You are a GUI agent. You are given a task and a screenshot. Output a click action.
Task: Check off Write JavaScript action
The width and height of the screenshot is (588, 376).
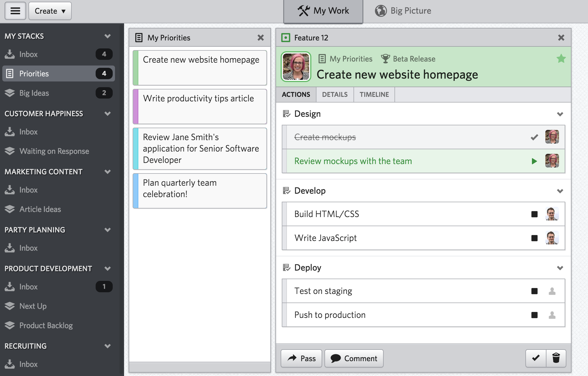(534, 238)
